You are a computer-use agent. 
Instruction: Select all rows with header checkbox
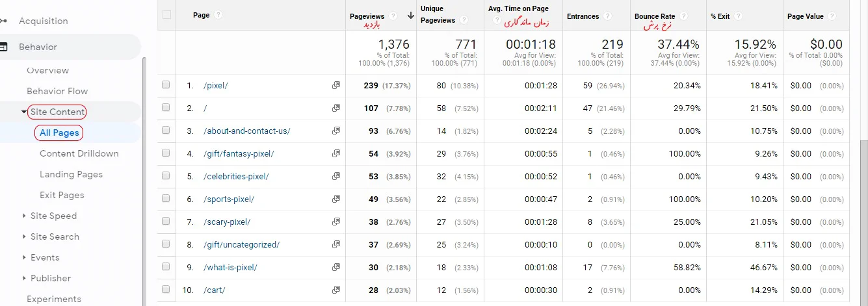[166, 15]
